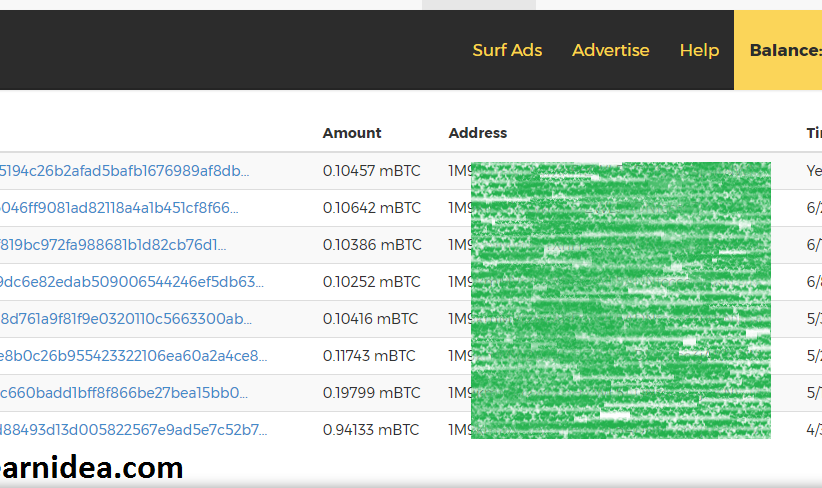Click the 0.19799 mBTC amount
Screen dimensions: 822x488
(371, 393)
